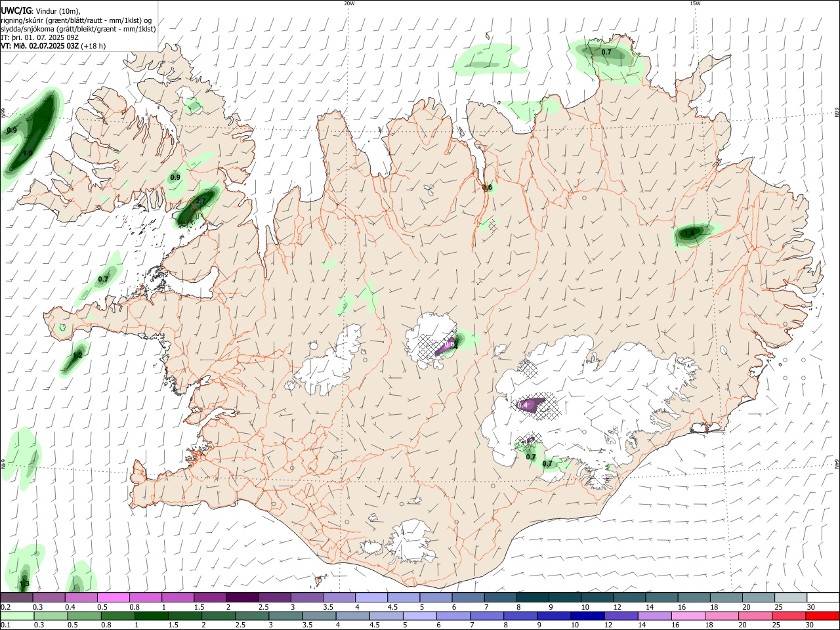Pick the 2 darkest purple swatch, top legend row

[x=241, y=598]
